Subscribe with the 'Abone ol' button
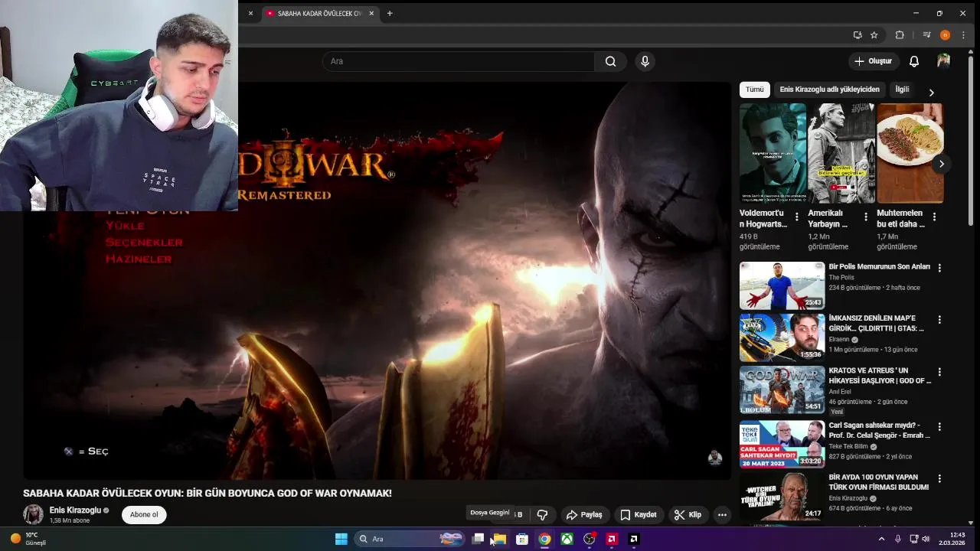The image size is (980, 551). [x=144, y=515]
